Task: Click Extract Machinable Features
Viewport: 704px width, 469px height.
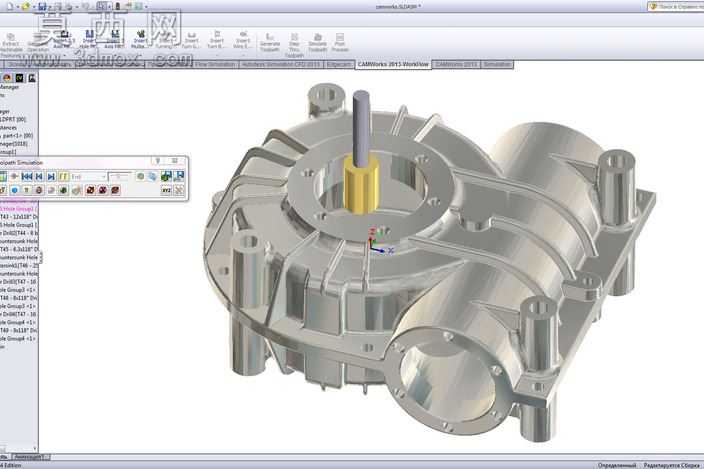Action: [x=11, y=44]
